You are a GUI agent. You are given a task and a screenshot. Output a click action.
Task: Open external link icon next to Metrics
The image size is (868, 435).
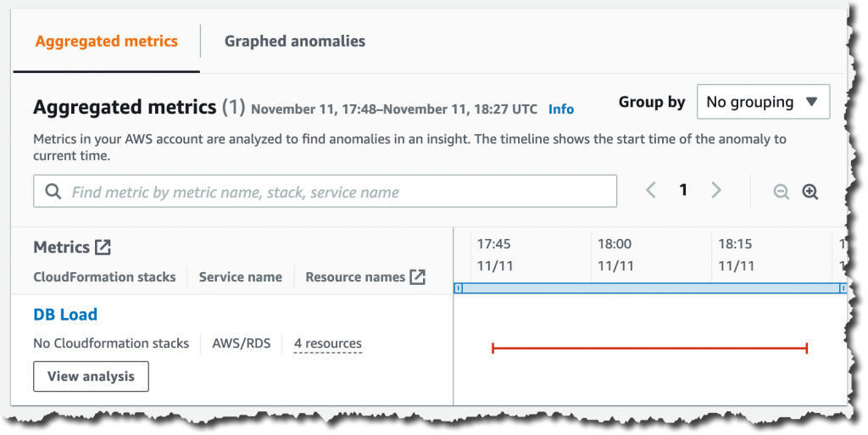pos(103,248)
